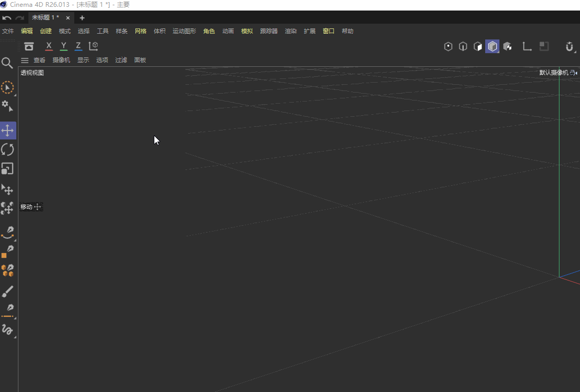Open the 模拟 menu

(247, 31)
